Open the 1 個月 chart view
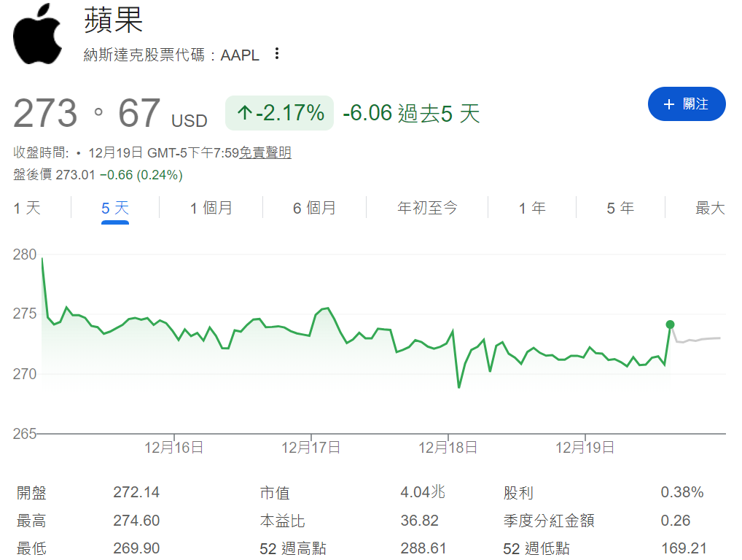Image resolution: width=742 pixels, height=560 pixels. tap(211, 208)
